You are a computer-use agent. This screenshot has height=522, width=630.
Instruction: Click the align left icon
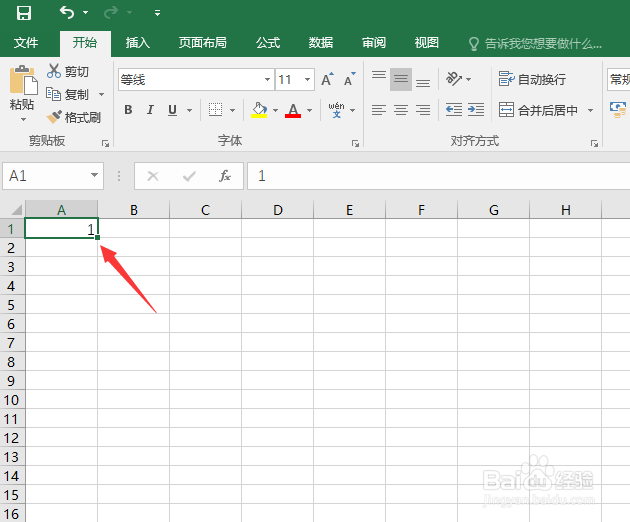379,110
